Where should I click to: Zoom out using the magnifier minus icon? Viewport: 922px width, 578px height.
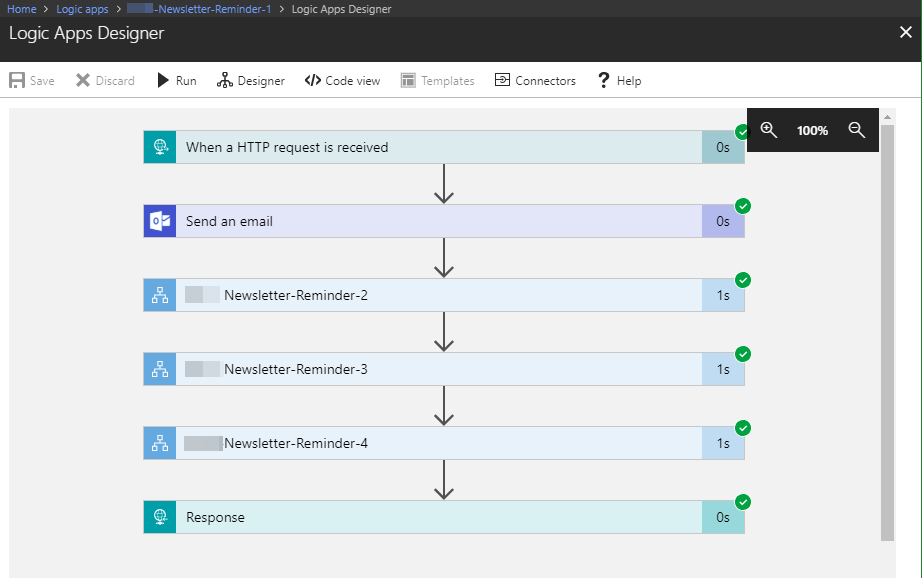[857, 130]
